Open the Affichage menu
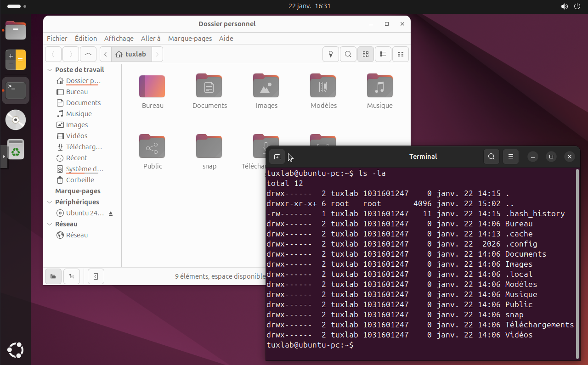The image size is (588, 365). tap(119, 39)
